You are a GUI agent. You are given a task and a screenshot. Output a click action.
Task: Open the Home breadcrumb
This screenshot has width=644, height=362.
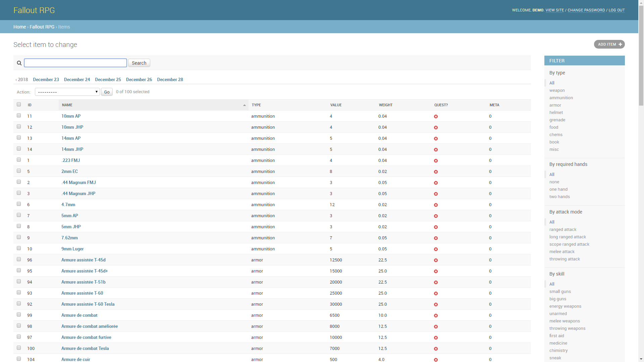(x=19, y=27)
